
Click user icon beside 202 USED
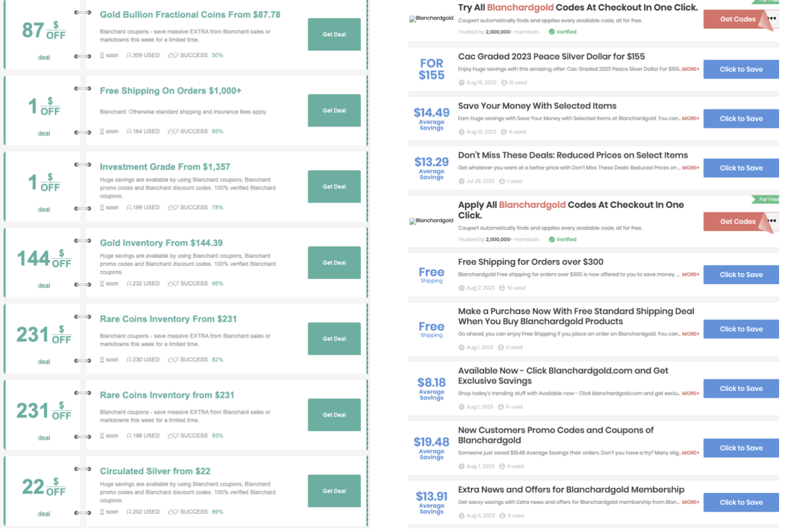click(x=129, y=512)
